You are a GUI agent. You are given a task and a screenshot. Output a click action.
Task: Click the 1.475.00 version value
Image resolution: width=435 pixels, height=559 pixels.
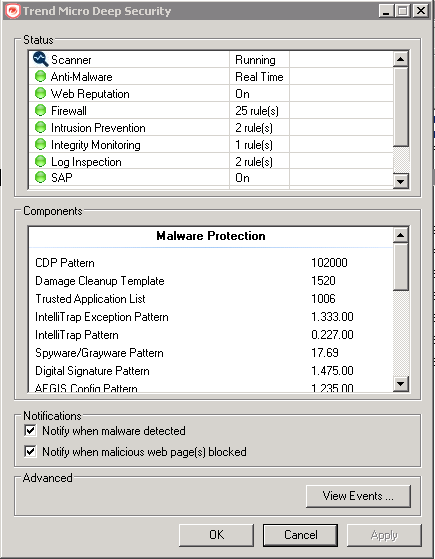point(332,371)
